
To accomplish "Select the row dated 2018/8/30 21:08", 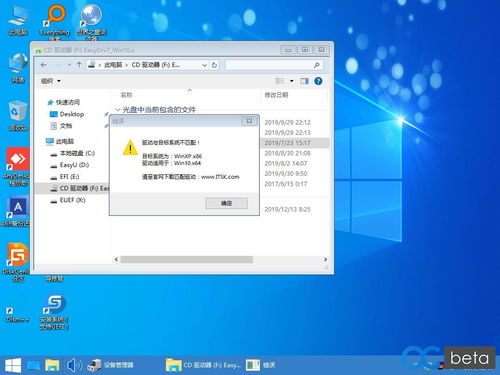I will (x=287, y=153).
